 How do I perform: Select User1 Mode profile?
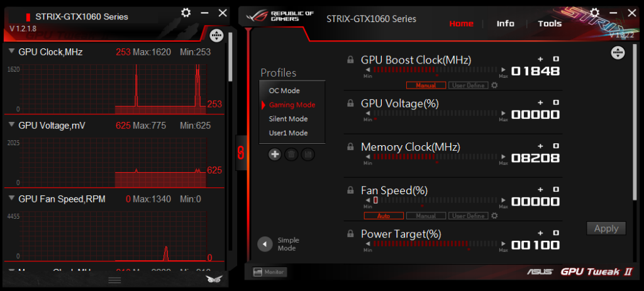click(288, 133)
